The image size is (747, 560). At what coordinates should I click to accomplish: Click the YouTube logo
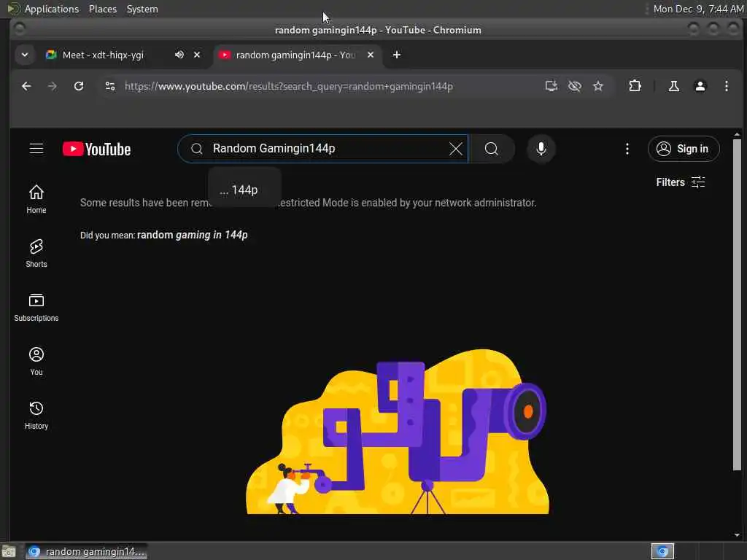coord(97,149)
